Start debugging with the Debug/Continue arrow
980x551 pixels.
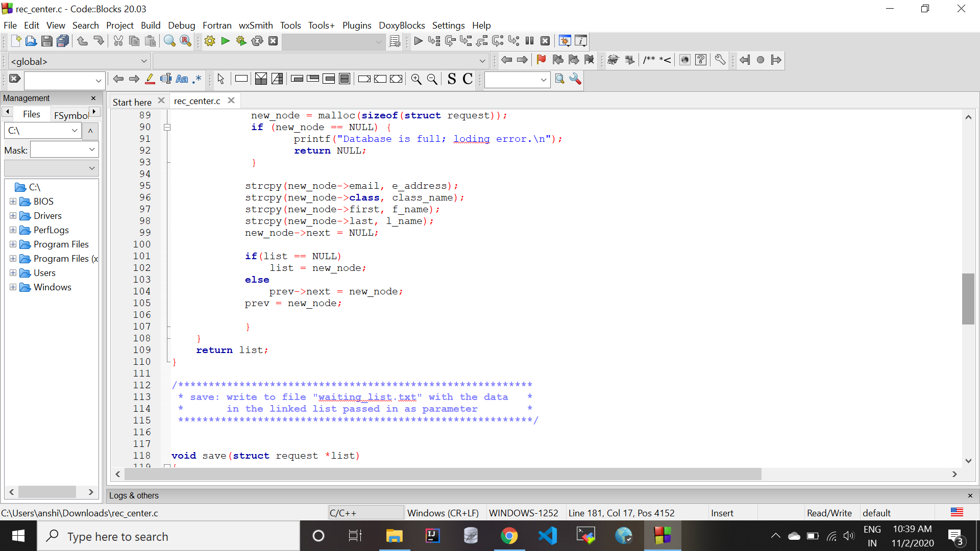pos(418,41)
